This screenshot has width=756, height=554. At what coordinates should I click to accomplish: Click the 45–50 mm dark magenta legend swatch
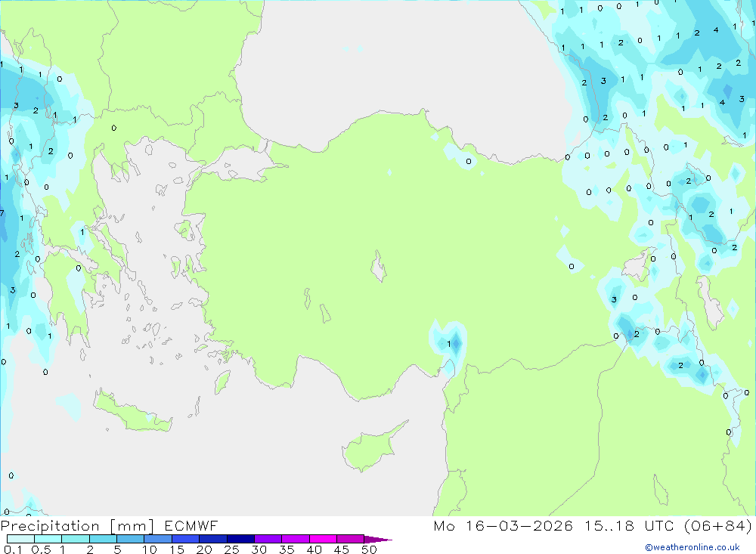point(351,539)
